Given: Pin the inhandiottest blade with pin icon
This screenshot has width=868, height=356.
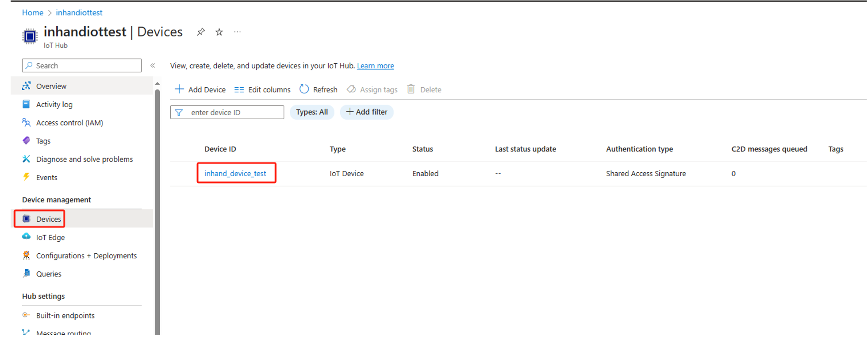Looking at the screenshot, I should tap(201, 32).
